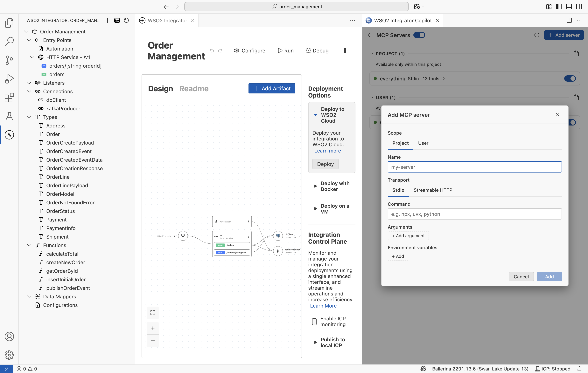
Task: Select the User scope tab
Action: [x=423, y=143]
